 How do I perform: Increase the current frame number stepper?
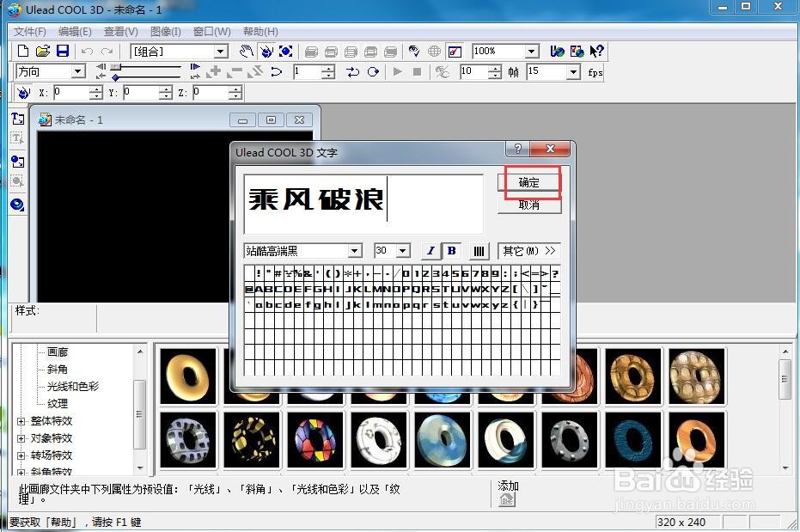(x=329, y=69)
